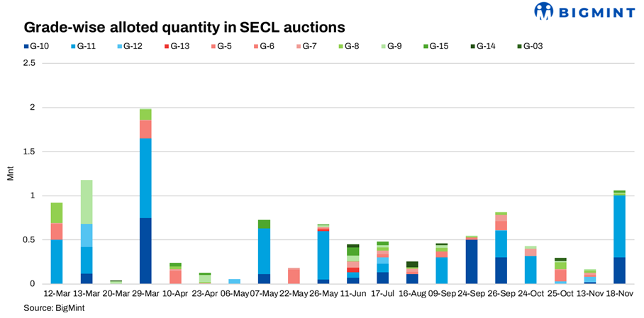Click the chart title text
Viewport: 644px width, 318px height.
(184, 28)
